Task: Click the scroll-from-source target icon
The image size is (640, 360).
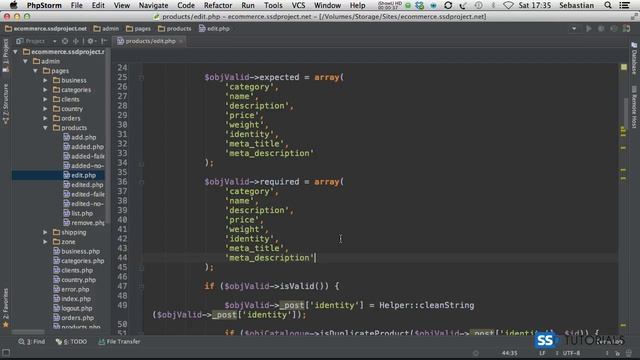Action: coord(65,41)
